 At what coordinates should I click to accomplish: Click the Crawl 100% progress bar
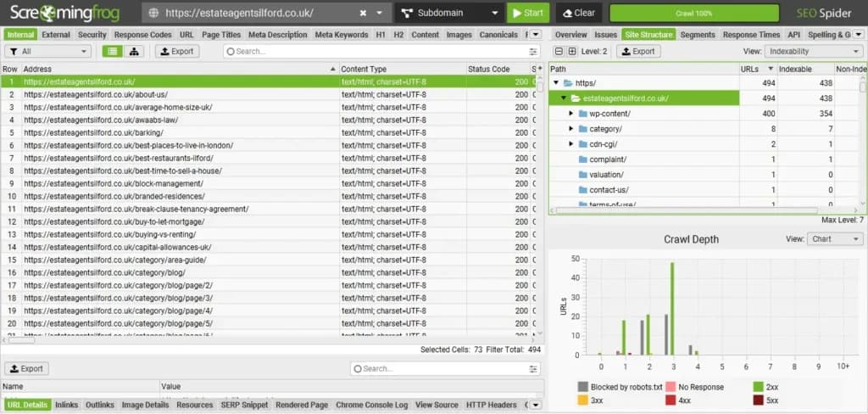click(693, 14)
